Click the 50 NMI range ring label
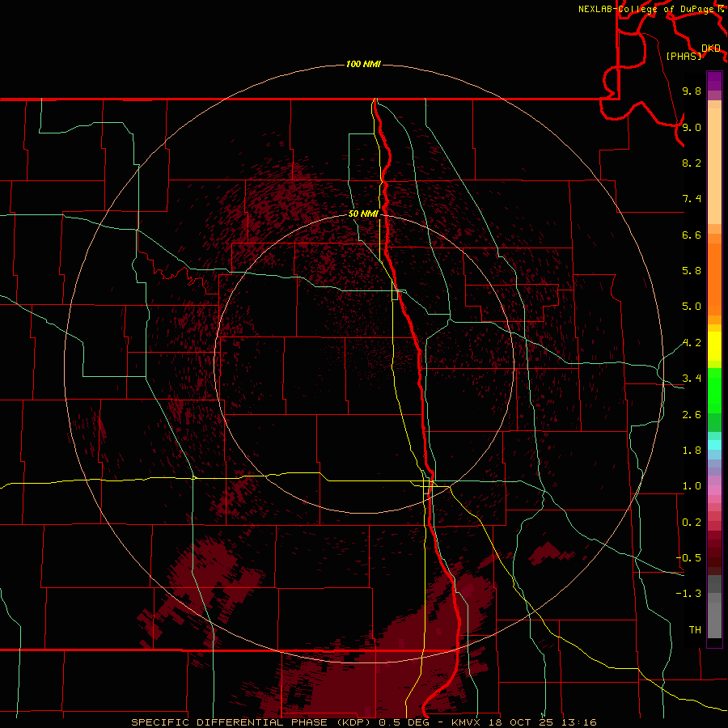Screen dimensions: 728x728 click(x=363, y=214)
